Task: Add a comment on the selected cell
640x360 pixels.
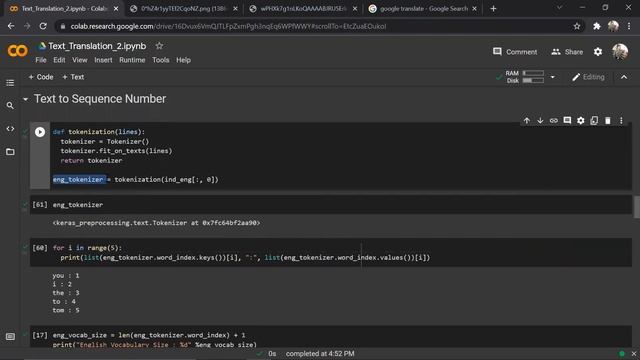Action: click(567, 120)
